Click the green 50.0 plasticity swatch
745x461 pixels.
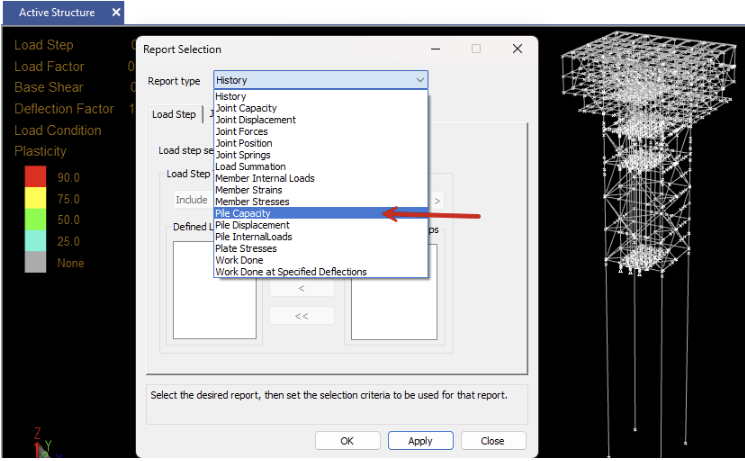35,219
